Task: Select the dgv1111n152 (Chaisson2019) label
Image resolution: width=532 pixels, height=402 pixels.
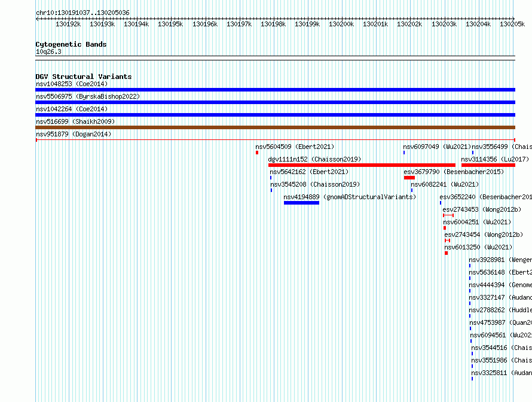Action: pos(314,159)
